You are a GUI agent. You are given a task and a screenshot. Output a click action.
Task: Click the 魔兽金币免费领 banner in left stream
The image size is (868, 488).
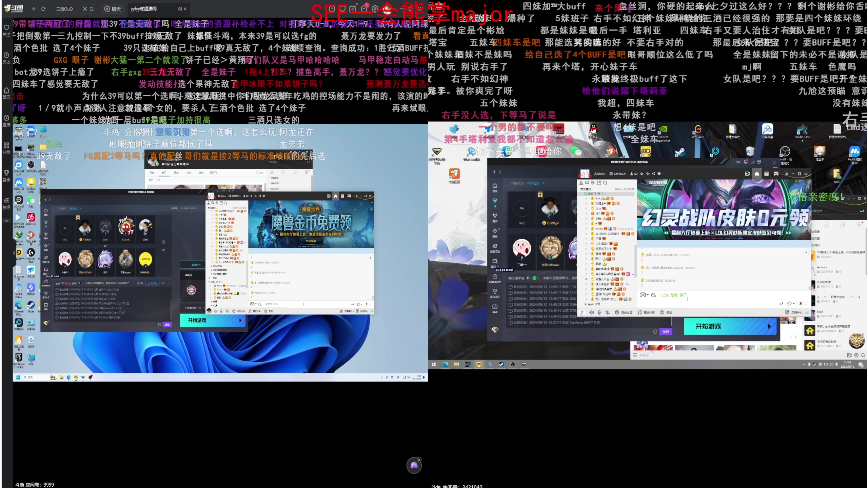(x=311, y=224)
